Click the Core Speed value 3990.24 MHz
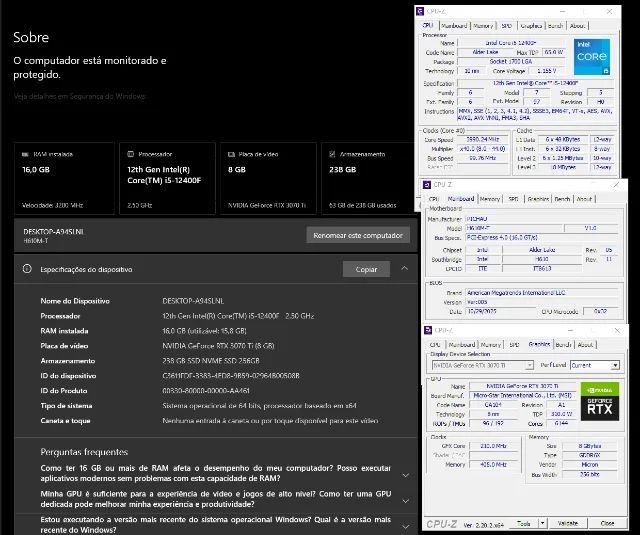The height and width of the screenshot is (535, 640). 483,140
